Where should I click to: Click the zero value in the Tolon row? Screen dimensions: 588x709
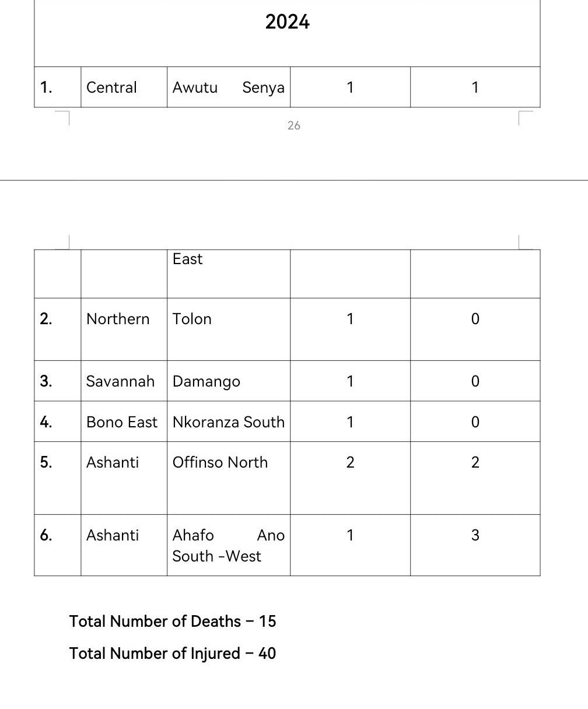tap(475, 319)
